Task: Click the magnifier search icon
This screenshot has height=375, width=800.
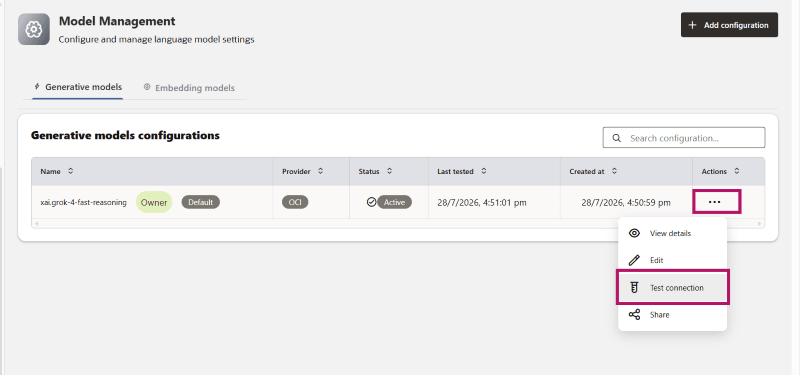Action: point(616,138)
